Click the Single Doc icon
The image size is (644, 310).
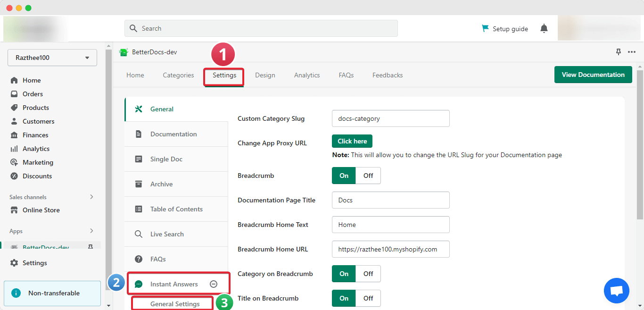click(139, 159)
